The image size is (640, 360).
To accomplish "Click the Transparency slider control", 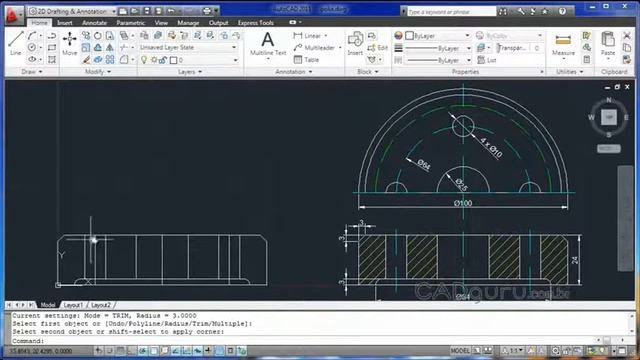I will 520,48.
